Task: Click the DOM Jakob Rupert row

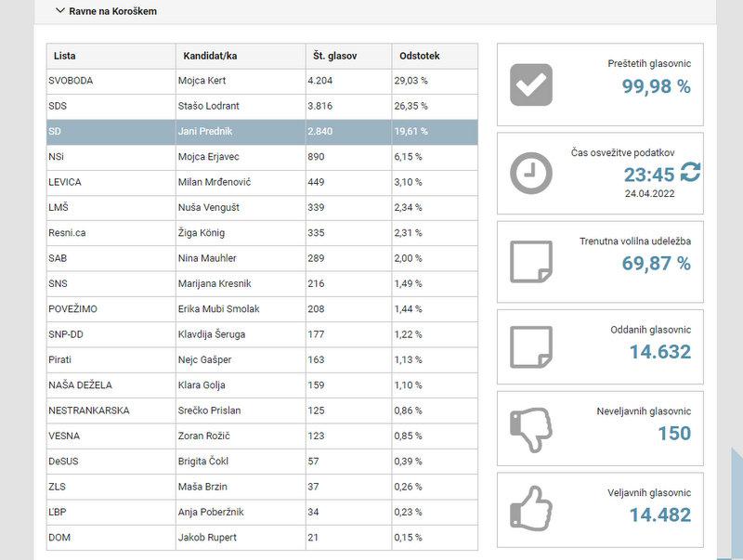Action: coord(262,537)
